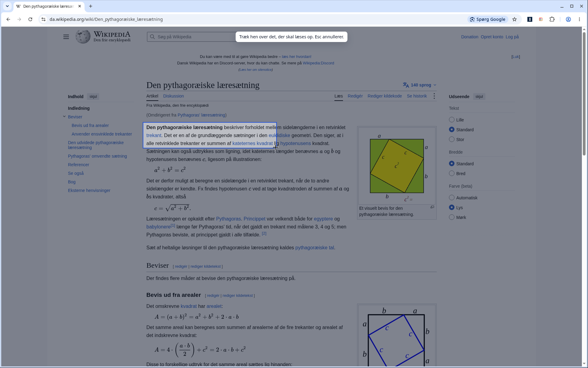Open the Donation link
Screen dimensions: 588x368
469,37
